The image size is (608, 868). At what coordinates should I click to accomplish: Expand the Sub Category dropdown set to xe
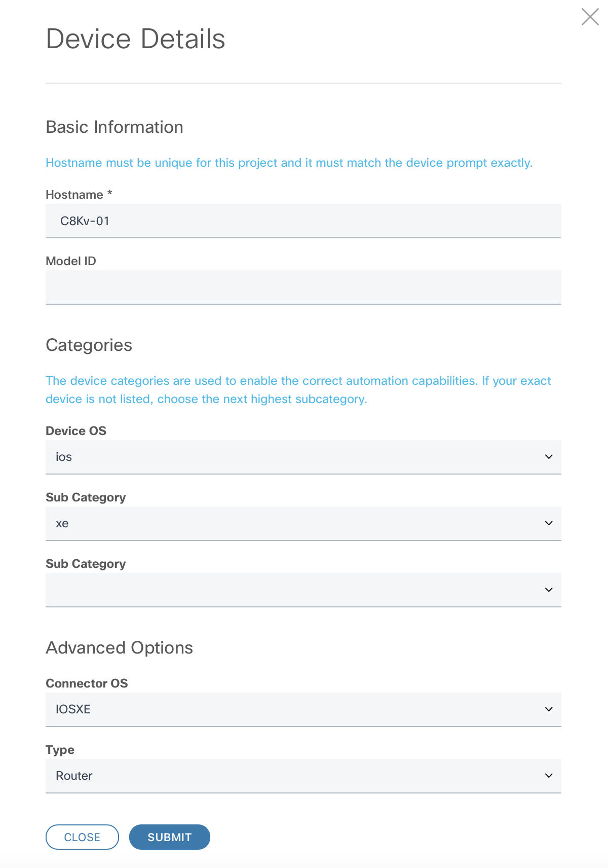point(294,523)
